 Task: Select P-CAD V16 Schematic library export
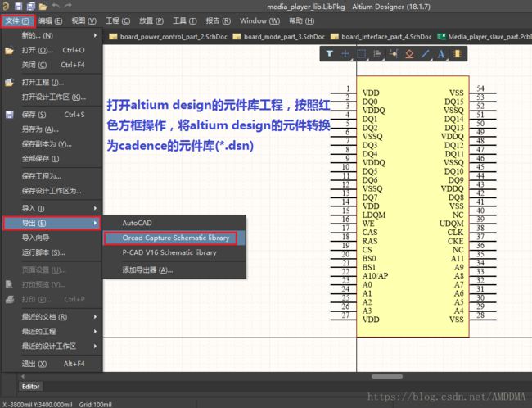click(174, 252)
